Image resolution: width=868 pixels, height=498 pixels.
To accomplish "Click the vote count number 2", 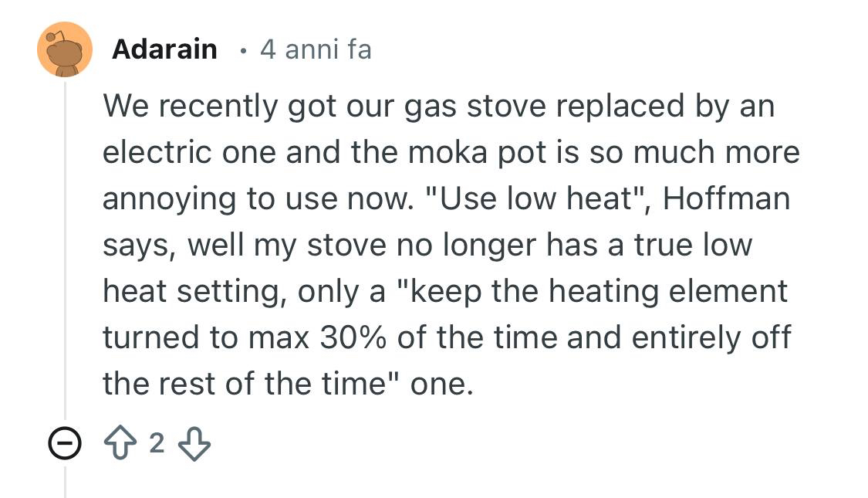I will click(x=157, y=443).
